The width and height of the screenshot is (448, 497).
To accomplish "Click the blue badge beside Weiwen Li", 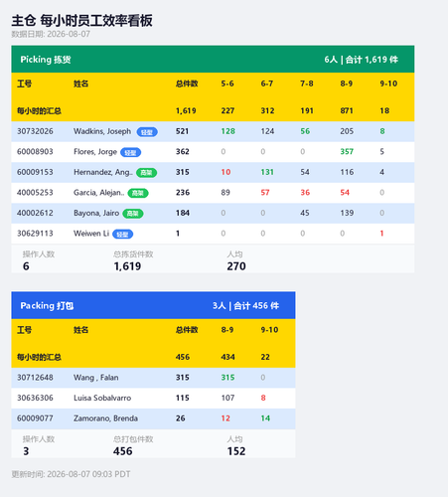I will point(122,235).
